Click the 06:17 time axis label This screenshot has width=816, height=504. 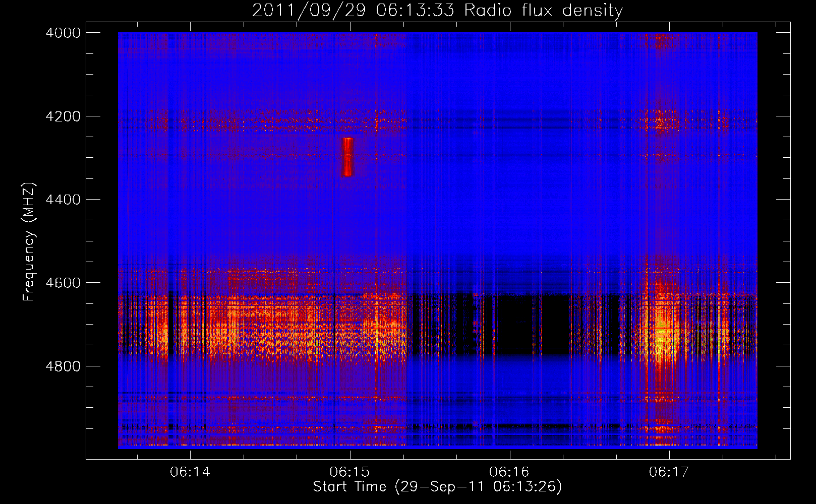coord(669,472)
